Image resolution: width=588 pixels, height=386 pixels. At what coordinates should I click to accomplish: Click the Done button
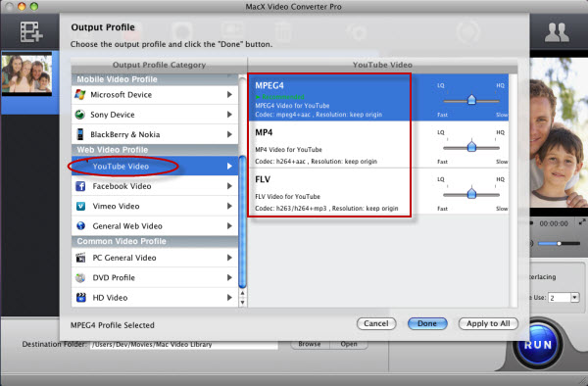tap(427, 323)
